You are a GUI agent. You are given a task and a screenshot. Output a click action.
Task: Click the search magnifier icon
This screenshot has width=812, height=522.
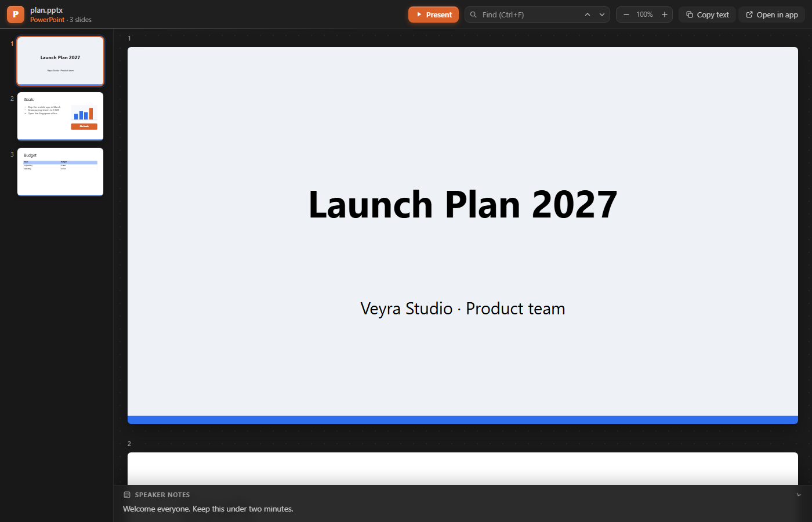[x=473, y=14]
